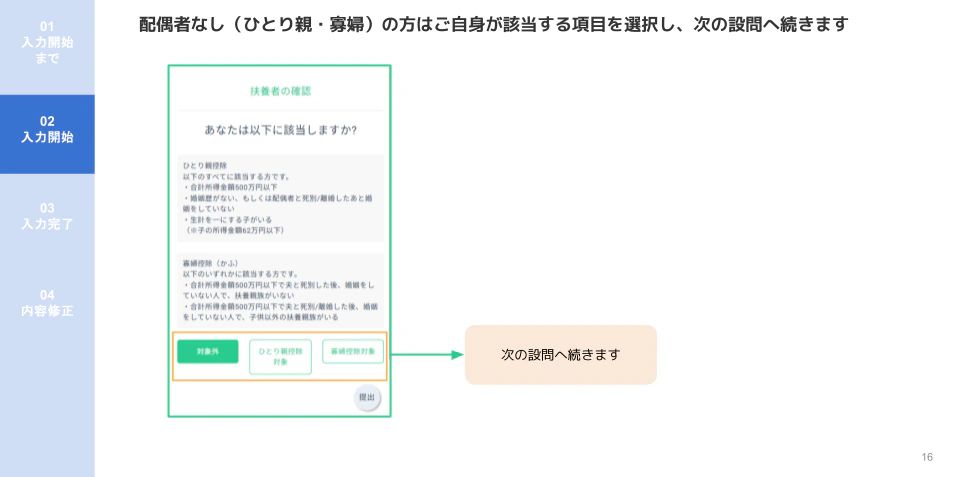Click the ひとり親控除 description box

pos(280,198)
